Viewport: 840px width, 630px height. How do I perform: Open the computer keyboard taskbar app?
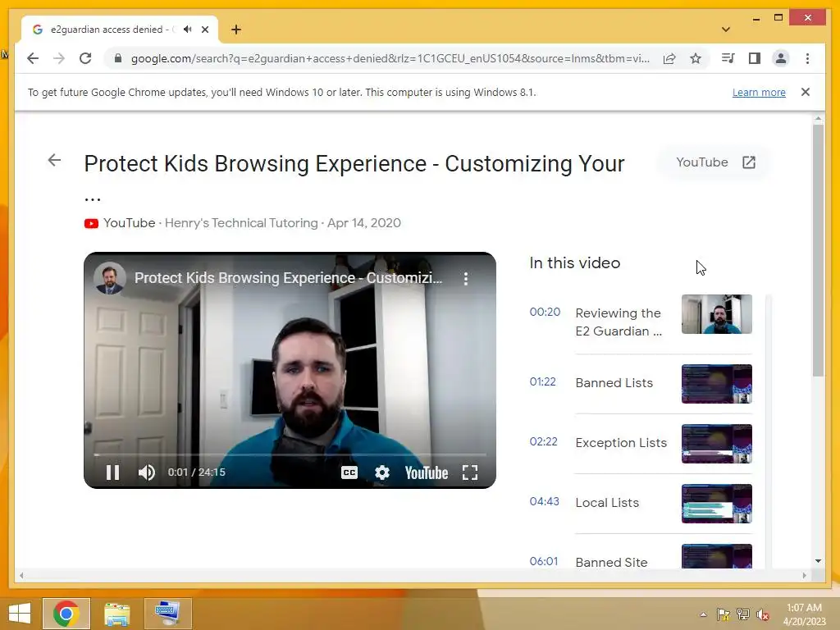click(x=167, y=614)
